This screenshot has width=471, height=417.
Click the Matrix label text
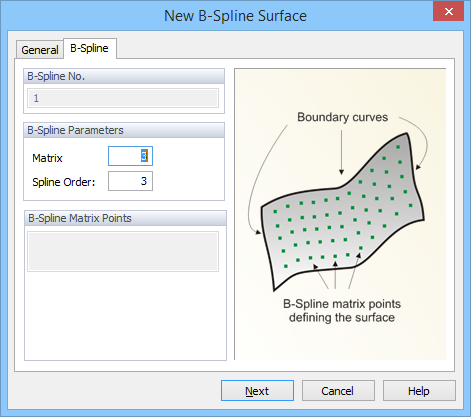pos(47,158)
